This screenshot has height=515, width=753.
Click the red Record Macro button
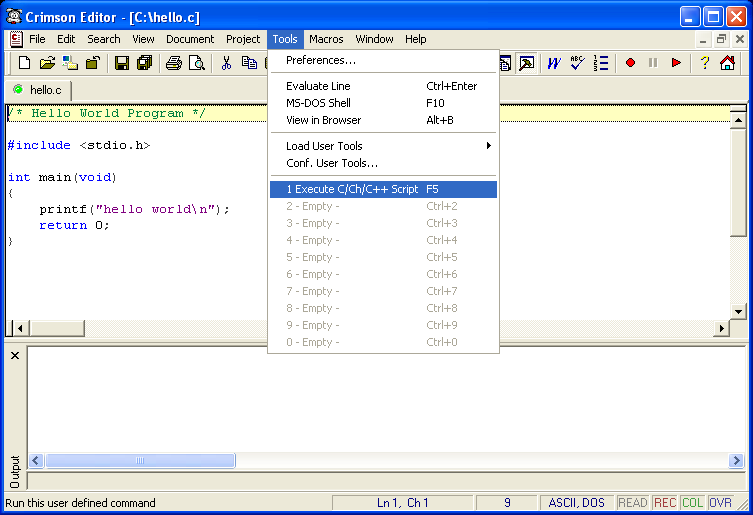(x=630, y=63)
